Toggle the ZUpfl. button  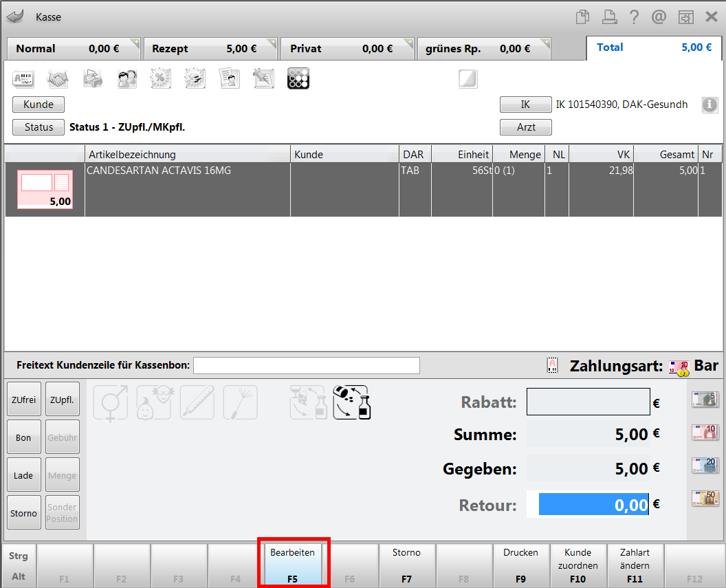tap(63, 399)
